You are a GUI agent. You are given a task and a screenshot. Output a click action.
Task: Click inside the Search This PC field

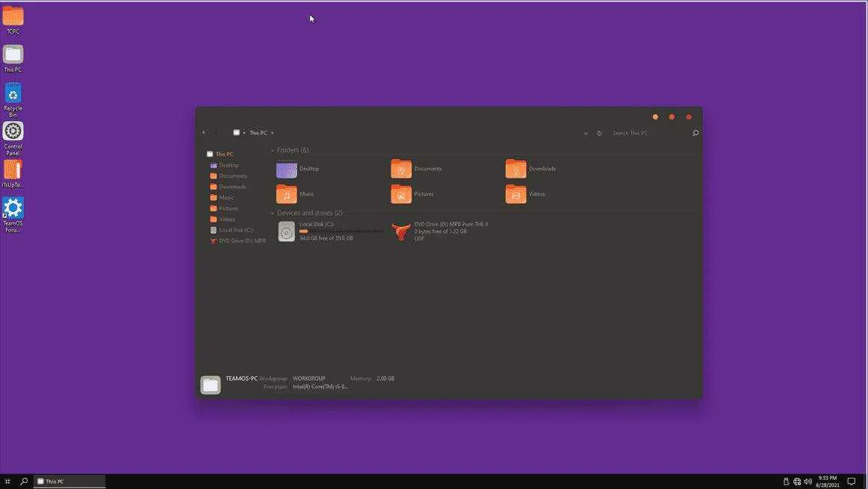coord(648,133)
